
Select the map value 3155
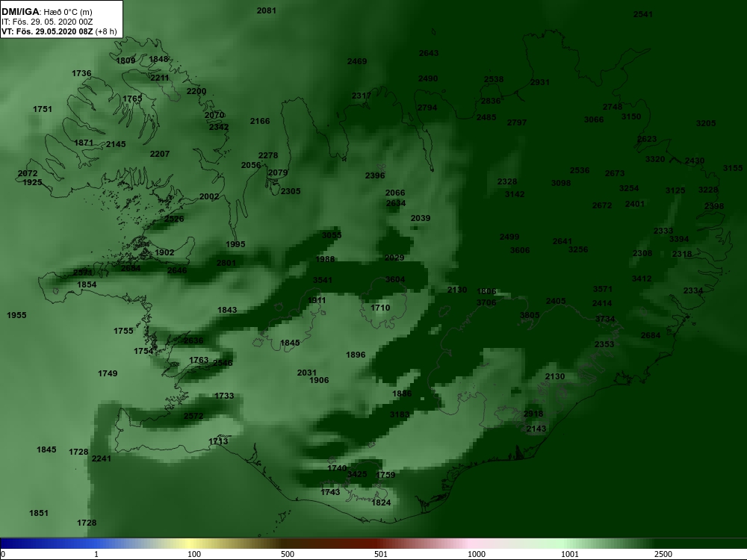pyautogui.click(x=733, y=168)
